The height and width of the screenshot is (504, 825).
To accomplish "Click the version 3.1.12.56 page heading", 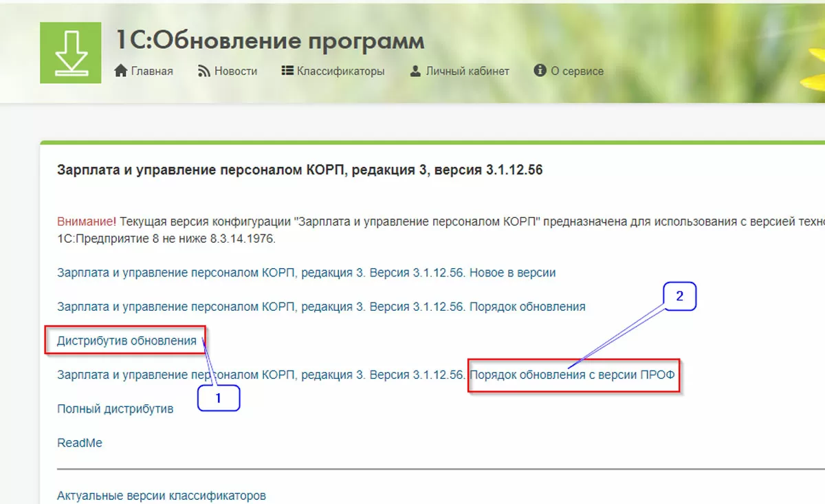I will pyautogui.click(x=300, y=170).
